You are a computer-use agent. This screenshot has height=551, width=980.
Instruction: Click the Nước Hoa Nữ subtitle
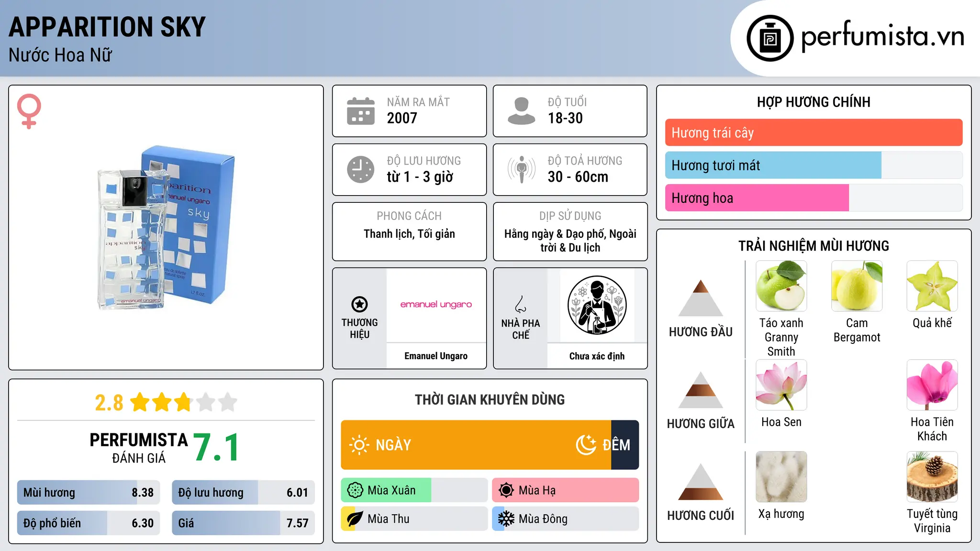60,55
